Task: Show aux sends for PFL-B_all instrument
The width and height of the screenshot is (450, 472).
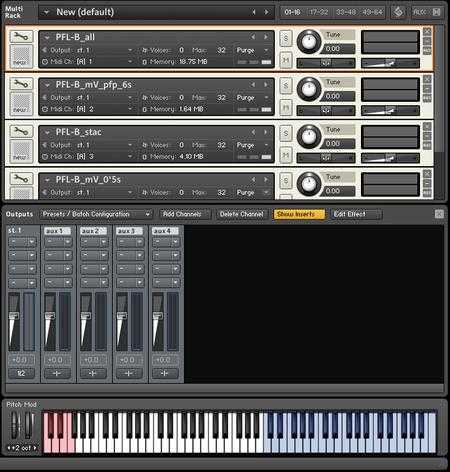Action: point(427,51)
